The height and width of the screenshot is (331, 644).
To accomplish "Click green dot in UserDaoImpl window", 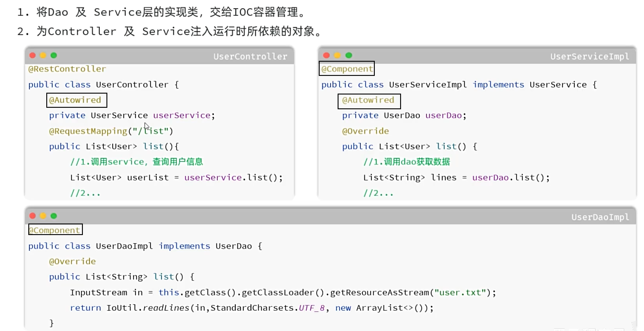I will coord(54,216).
